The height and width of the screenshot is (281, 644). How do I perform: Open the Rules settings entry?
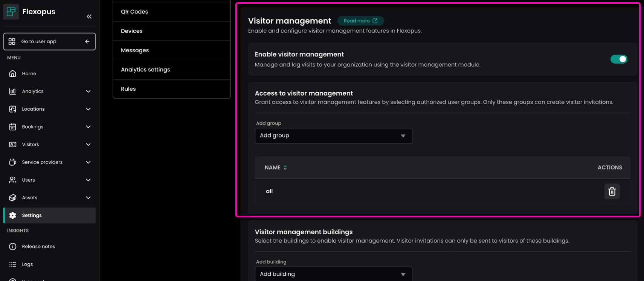click(171, 89)
